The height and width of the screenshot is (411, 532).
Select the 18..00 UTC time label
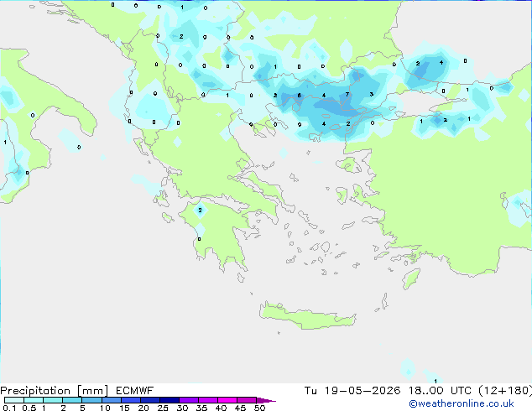coord(440,391)
